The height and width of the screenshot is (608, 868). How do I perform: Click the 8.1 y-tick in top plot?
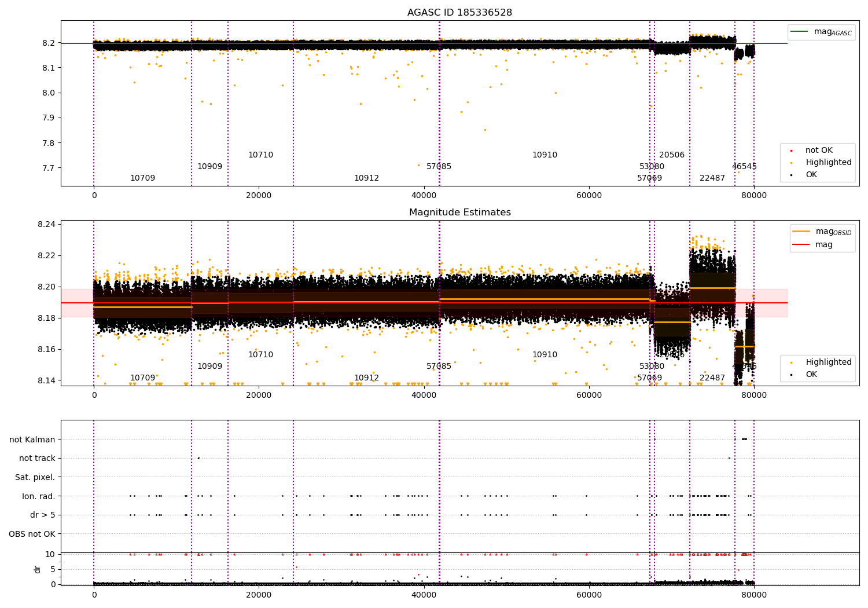[49, 68]
